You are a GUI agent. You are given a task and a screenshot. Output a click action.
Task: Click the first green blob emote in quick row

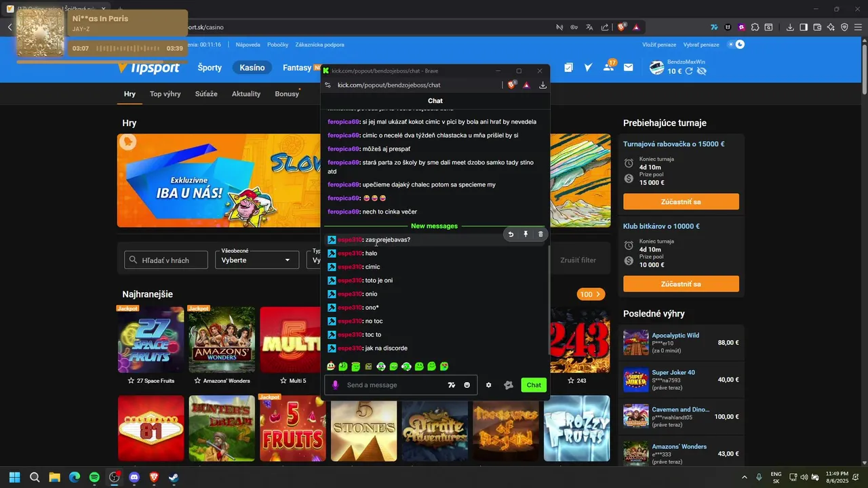[x=343, y=367]
